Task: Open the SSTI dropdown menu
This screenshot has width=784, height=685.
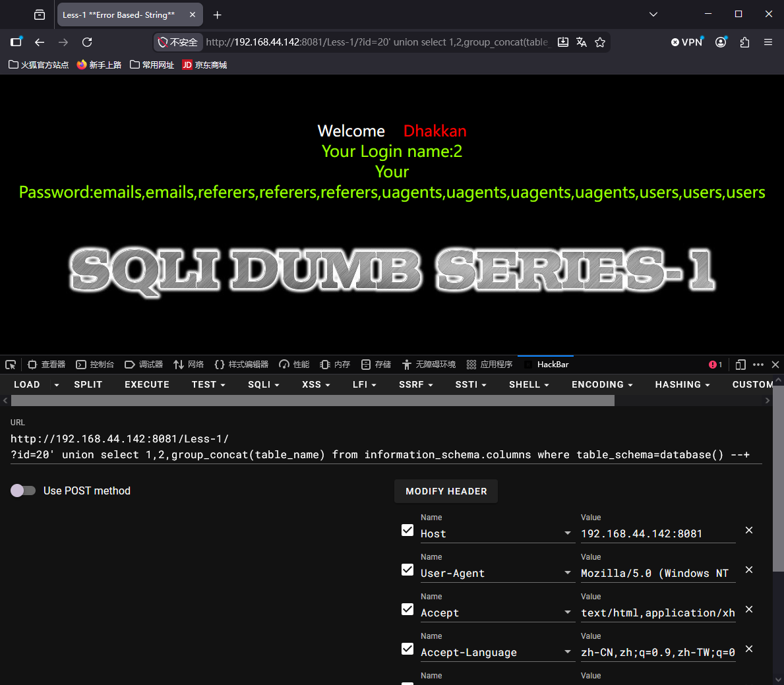Action: [x=471, y=384]
